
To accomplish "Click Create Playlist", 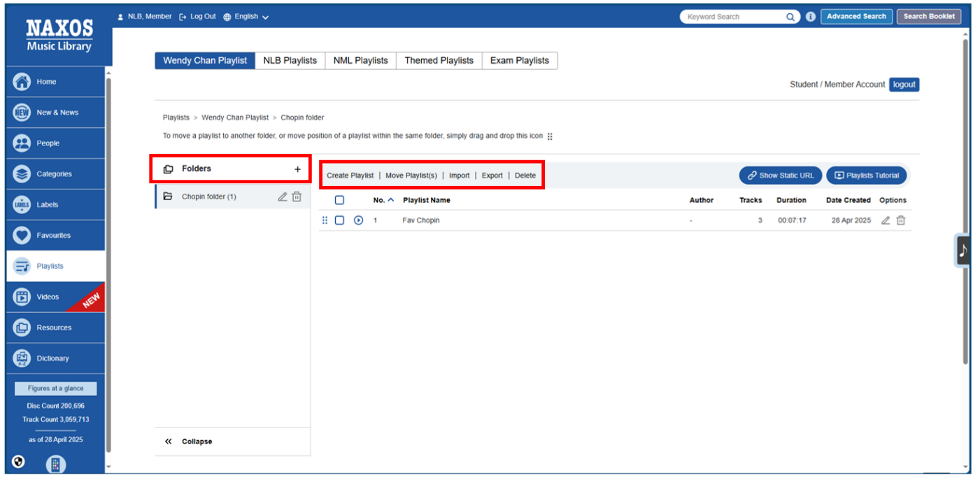I will (x=350, y=176).
